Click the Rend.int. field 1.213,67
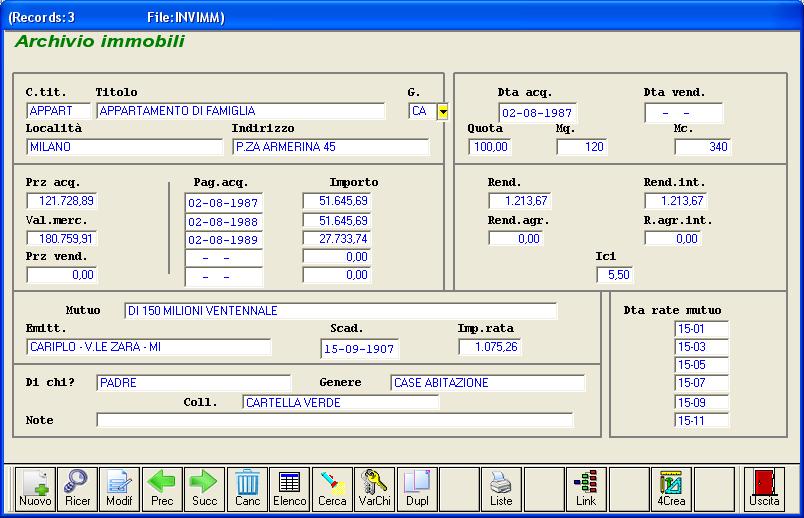The width and height of the screenshot is (804, 518). 675,201
